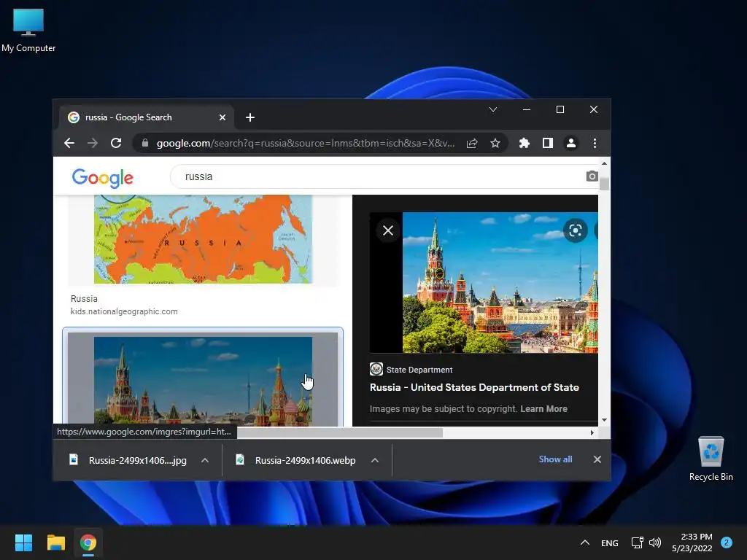
Task: Click the vertical scrollbar up arrow
Action: pos(604,163)
